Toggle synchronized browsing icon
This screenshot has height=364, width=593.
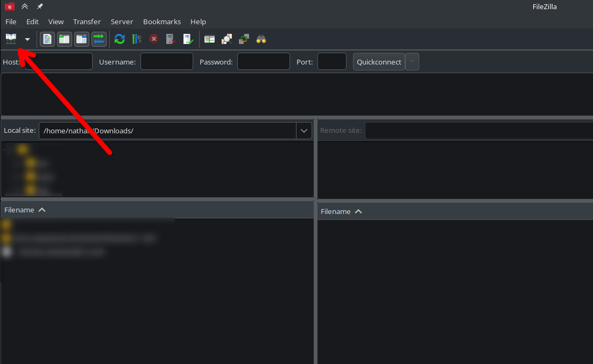[244, 39]
